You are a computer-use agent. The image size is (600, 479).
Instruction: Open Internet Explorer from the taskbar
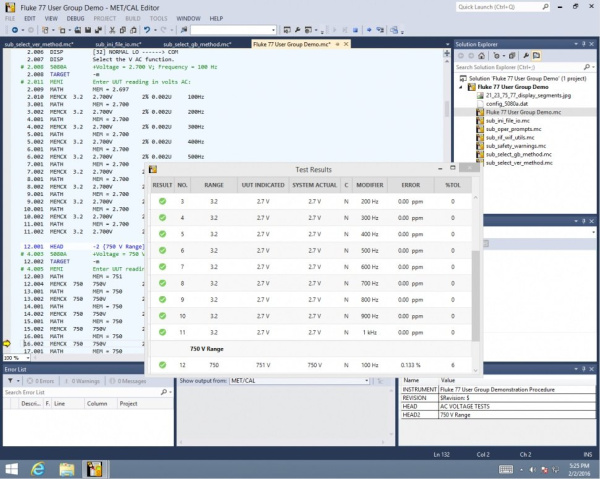click(x=40, y=467)
